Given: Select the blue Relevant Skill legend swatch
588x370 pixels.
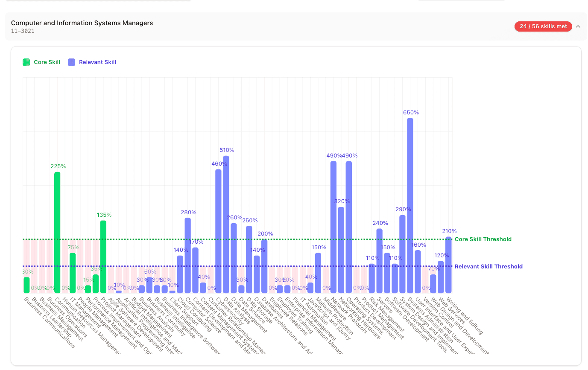Looking at the screenshot, I should coord(71,62).
